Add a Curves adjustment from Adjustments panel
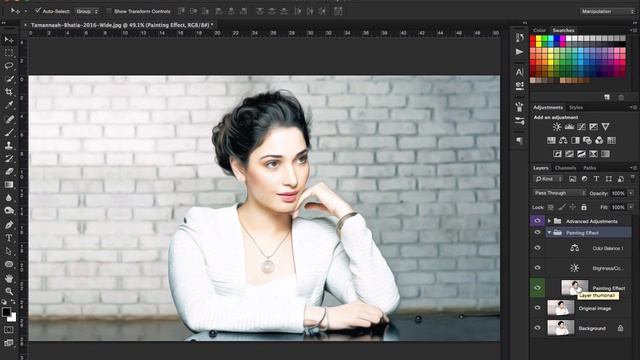Image resolution: width=640 pixels, height=360 pixels. (x=582, y=127)
